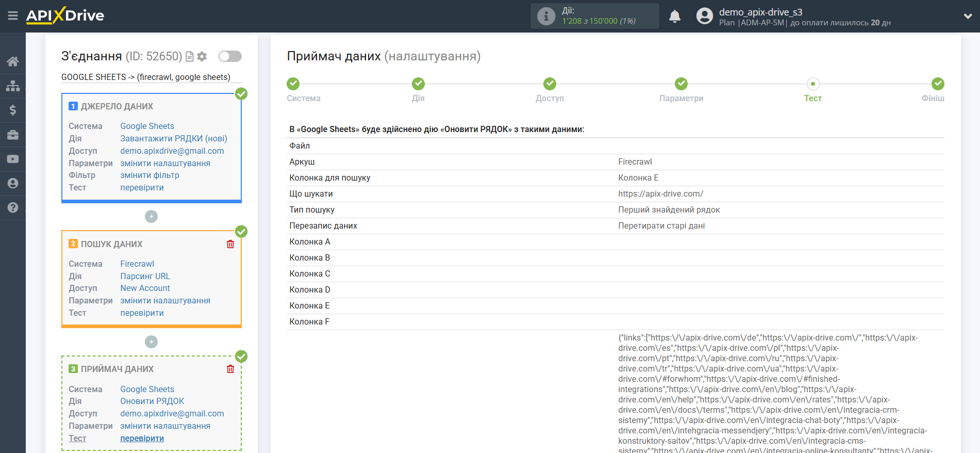The width and height of the screenshot is (980, 453).
Task: Click the connection name GOOGLE SHEETS field
Action: tap(151, 77)
